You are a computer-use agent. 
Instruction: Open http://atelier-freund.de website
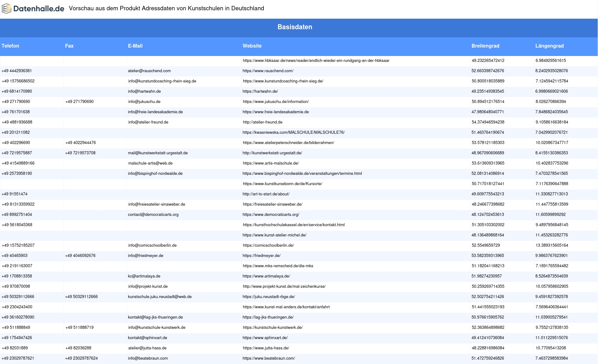(263, 122)
